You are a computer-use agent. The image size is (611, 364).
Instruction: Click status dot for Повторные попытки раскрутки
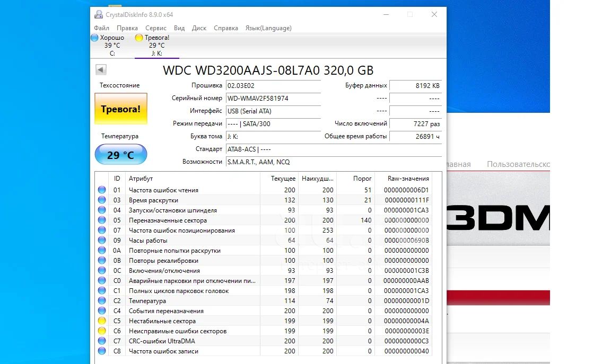click(x=102, y=251)
